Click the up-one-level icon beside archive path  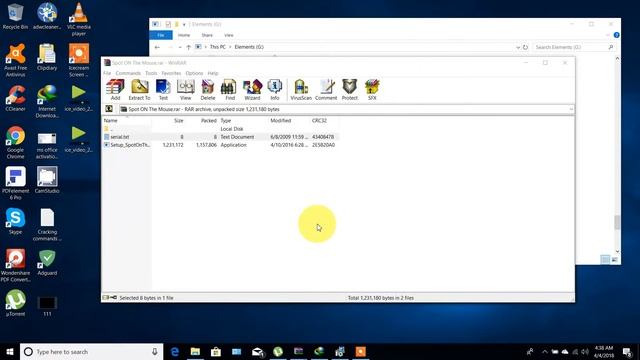109,109
